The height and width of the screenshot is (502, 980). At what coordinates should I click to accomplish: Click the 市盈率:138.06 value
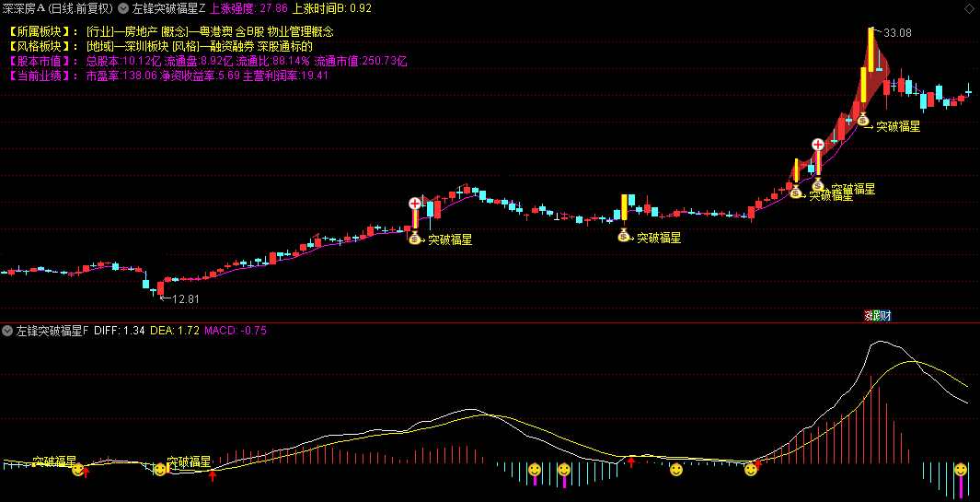121,76
